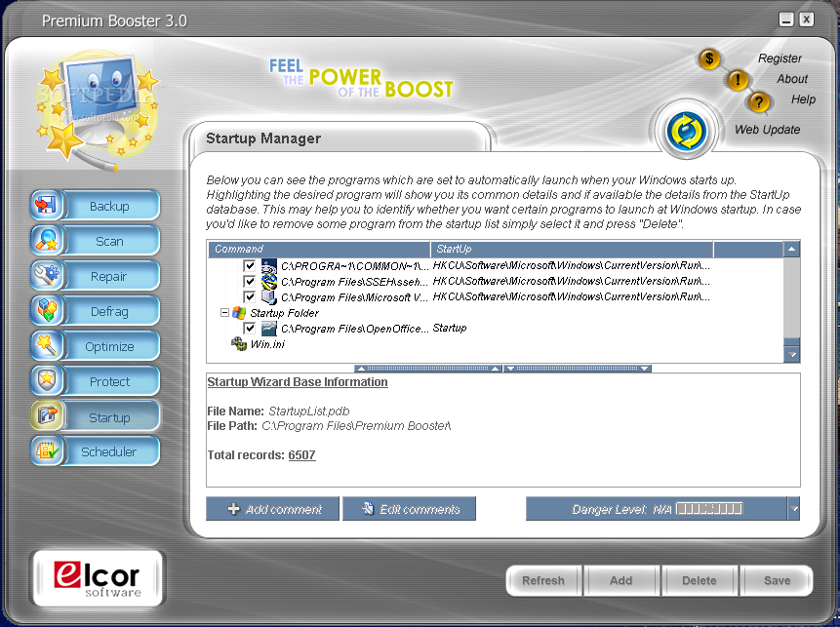
Task: Click the splitter up-arrow collapse handle
Action: click(x=428, y=369)
